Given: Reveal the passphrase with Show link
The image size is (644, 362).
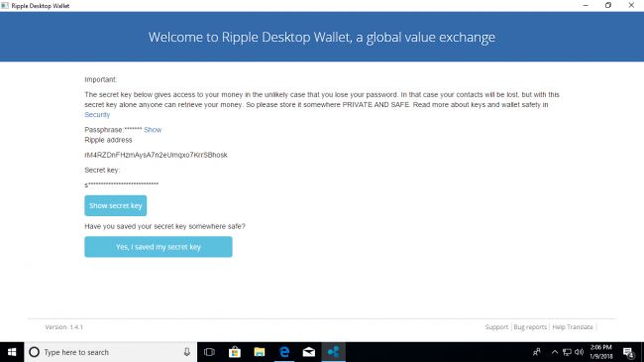Looking at the screenshot, I should (x=153, y=130).
